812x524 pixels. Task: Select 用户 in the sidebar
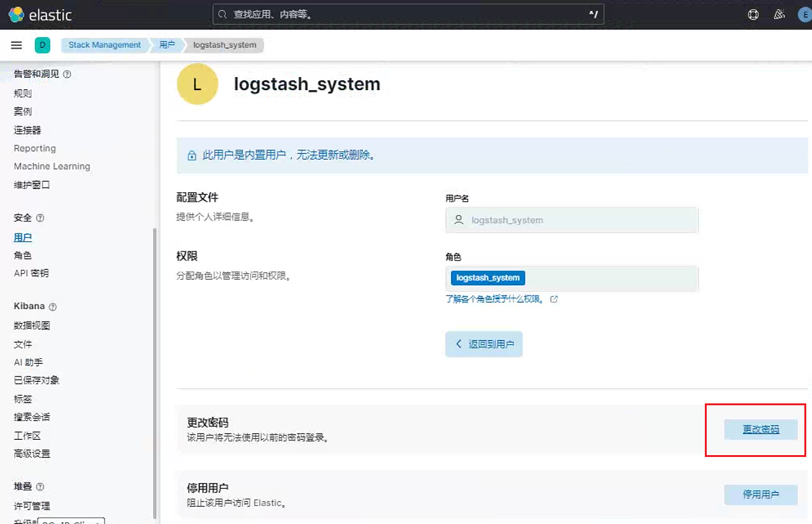click(x=23, y=237)
